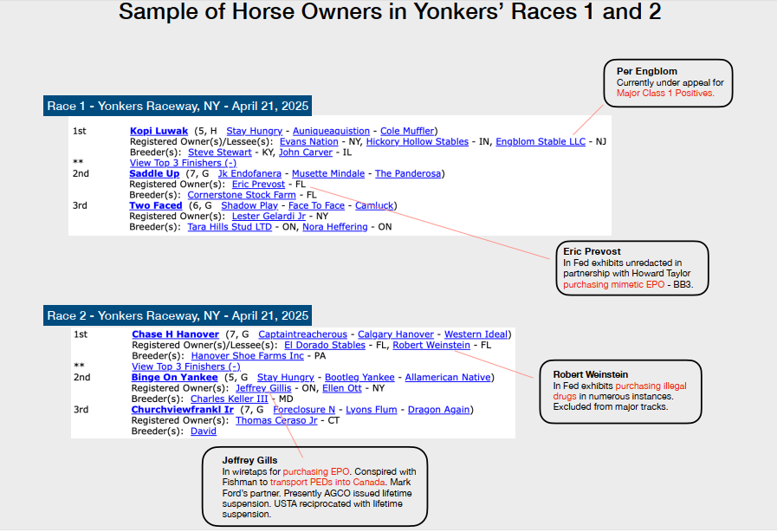This screenshot has width=777, height=532.
Task: Open the Western Ideal link
Action: 476,334
